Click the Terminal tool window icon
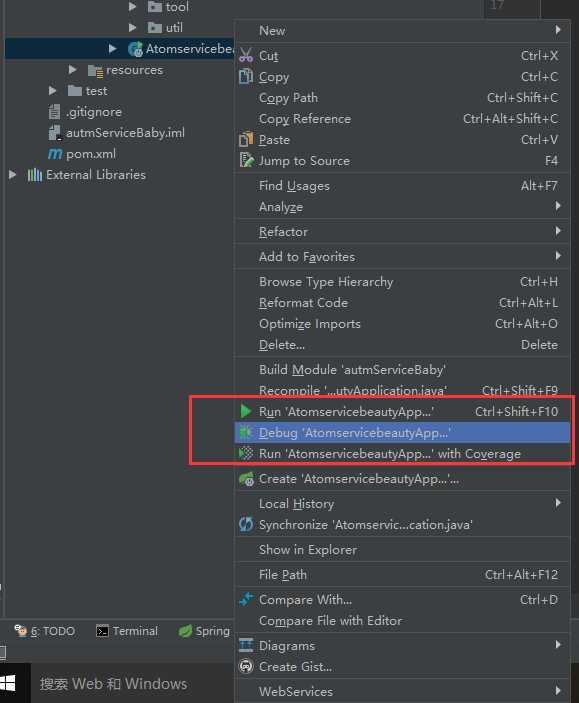 (x=102, y=631)
